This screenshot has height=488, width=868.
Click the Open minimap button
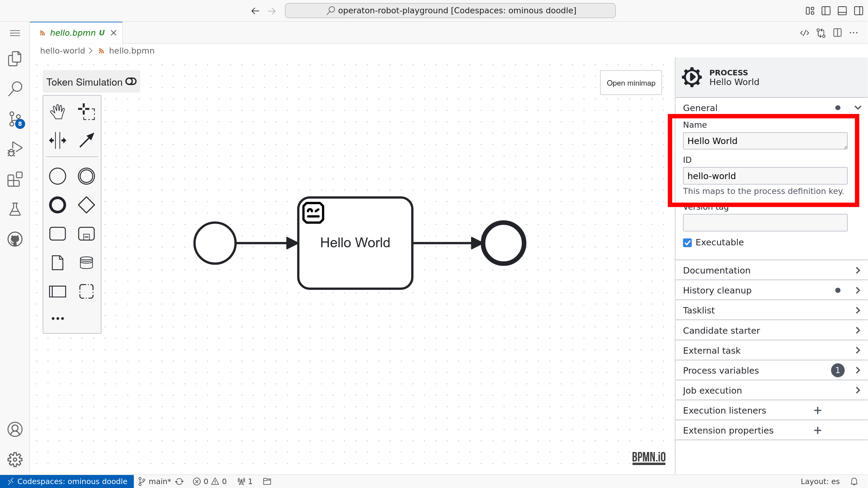tap(631, 83)
